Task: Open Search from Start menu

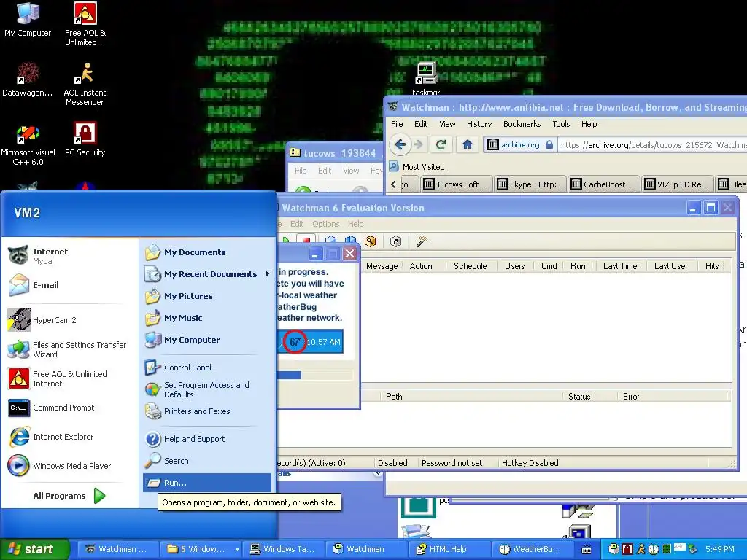Action: point(207,461)
